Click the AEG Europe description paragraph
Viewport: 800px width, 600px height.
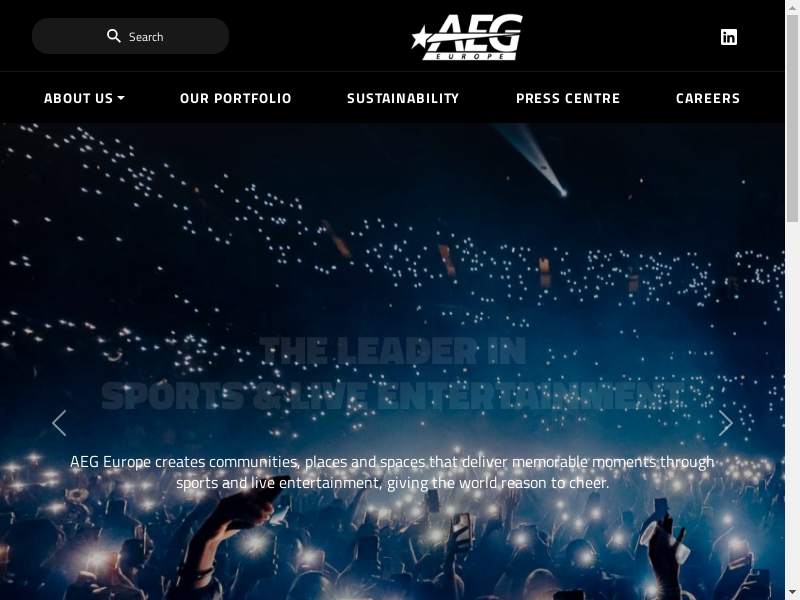tap(392, 472)
